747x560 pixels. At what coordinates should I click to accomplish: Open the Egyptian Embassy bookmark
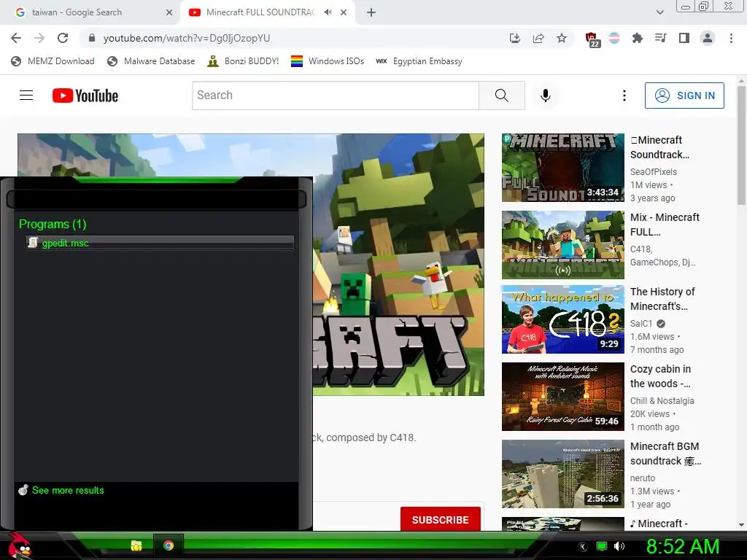pyautogui.click(x=419, y=61)
